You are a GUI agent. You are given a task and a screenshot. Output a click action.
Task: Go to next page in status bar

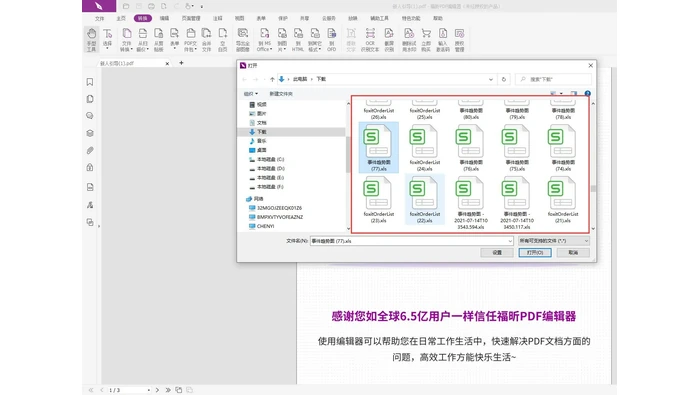coord(157,390)
